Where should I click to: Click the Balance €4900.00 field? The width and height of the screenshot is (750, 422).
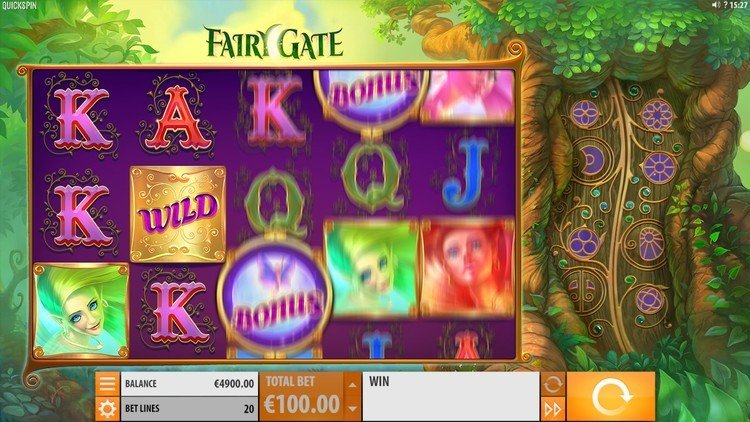tap(189, 384)
